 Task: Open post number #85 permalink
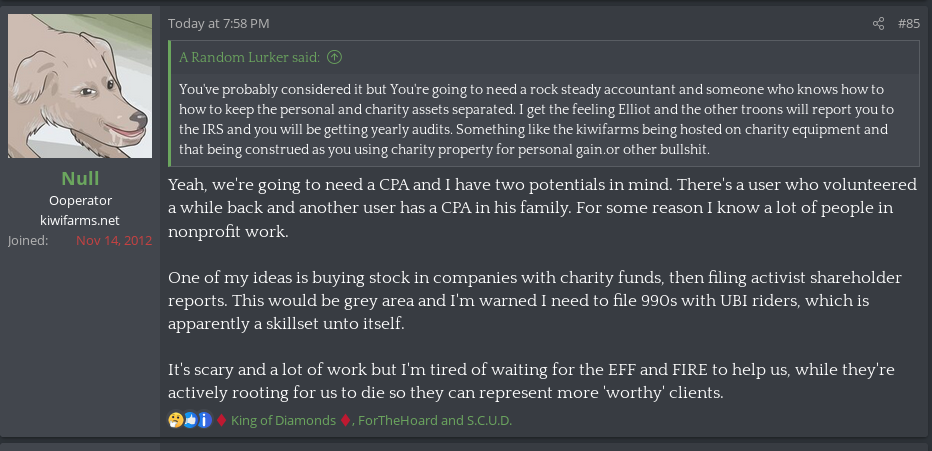coord(908,23)
